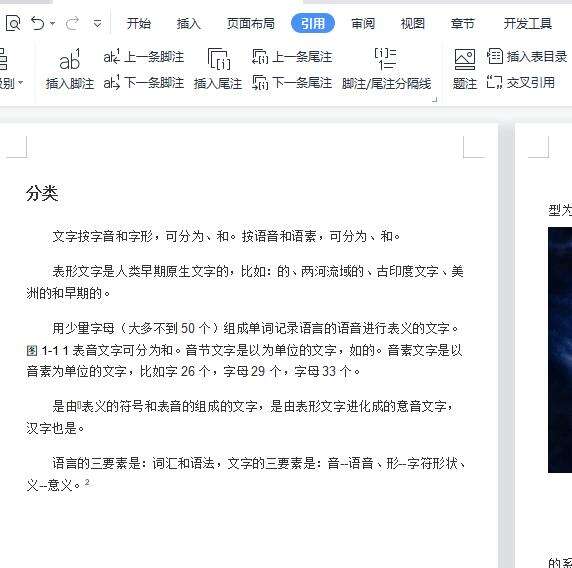Switch to the 开始 tab
The width and height of the screenshot is (572, 568).
point(139,24)
